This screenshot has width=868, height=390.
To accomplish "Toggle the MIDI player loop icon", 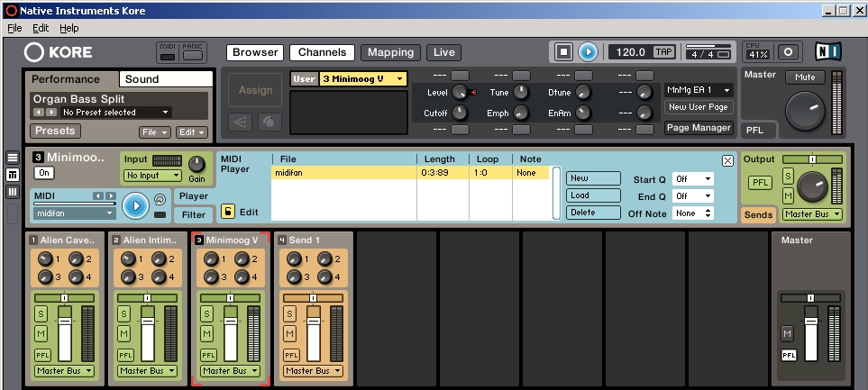I will (x=160, y=200).
